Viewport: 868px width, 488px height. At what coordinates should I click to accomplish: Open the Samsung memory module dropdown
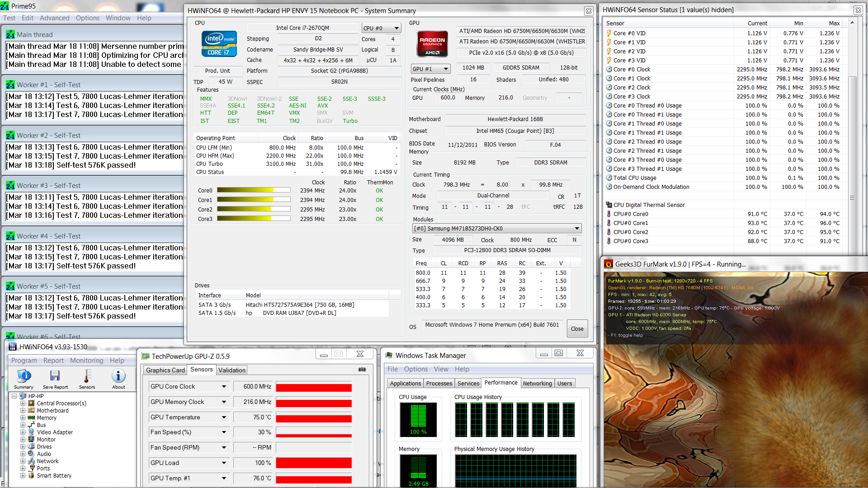(x=577, y=228)
